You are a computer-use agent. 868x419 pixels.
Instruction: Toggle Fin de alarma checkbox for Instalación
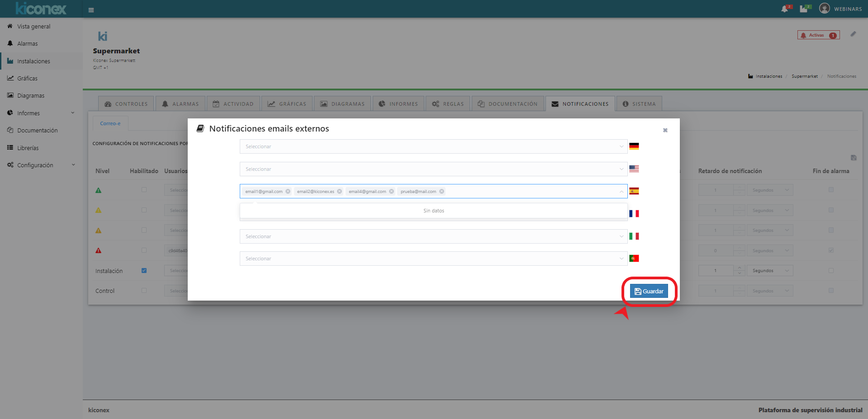(x=831, y=271)
